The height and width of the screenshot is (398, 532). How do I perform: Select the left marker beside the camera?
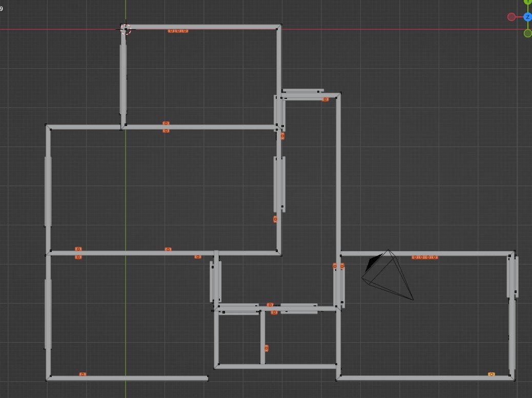[x=335, y=266]
